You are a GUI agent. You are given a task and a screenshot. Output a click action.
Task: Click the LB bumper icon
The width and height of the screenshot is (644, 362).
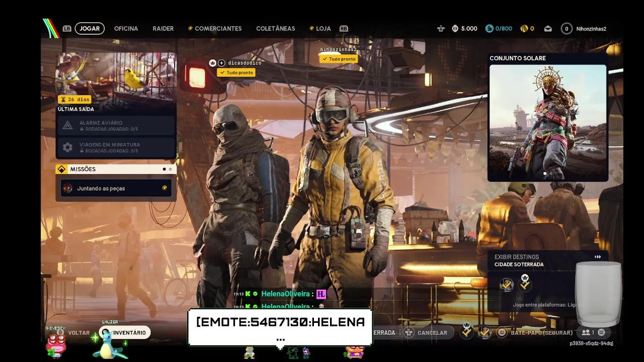coord(67,29)
